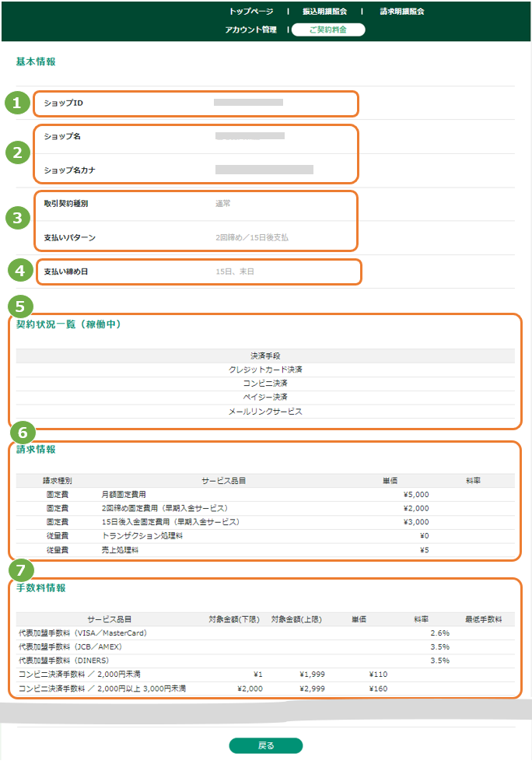Screen dimensions: 532x771
Task: Click the ¥1,999 upper limit value
Action: pos(312,674)
